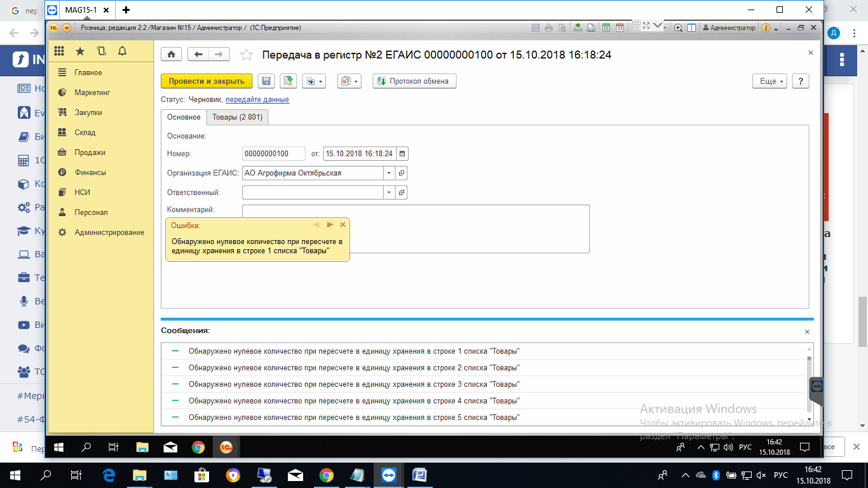Image resolution: width=868 pixels, height=488 pixels.
Task: Click the zoom magnifier in 1C title bar
Action: pyautogui.click(x=678, y=27)
